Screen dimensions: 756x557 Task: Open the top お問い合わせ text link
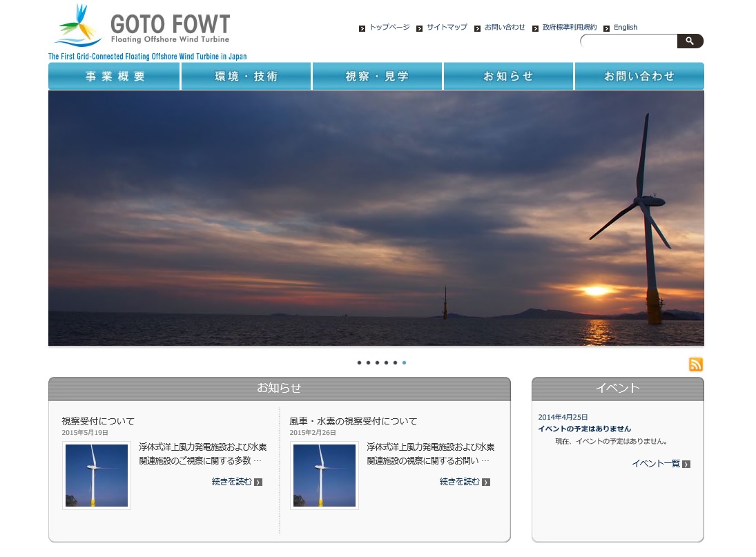click(505, 28)
